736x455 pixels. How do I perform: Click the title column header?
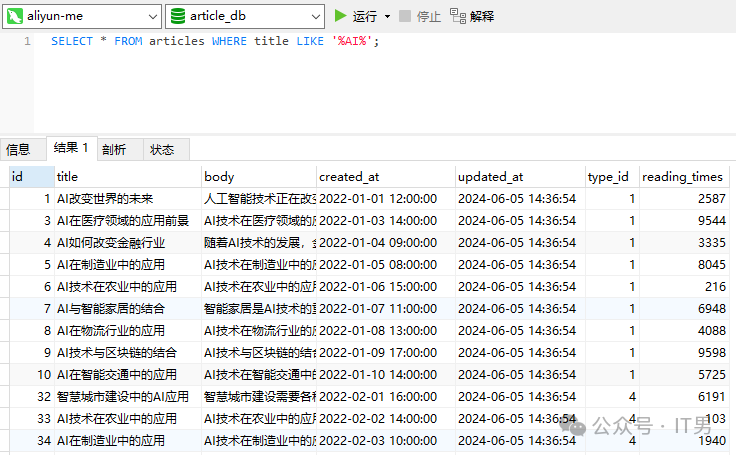pos(128,177)
